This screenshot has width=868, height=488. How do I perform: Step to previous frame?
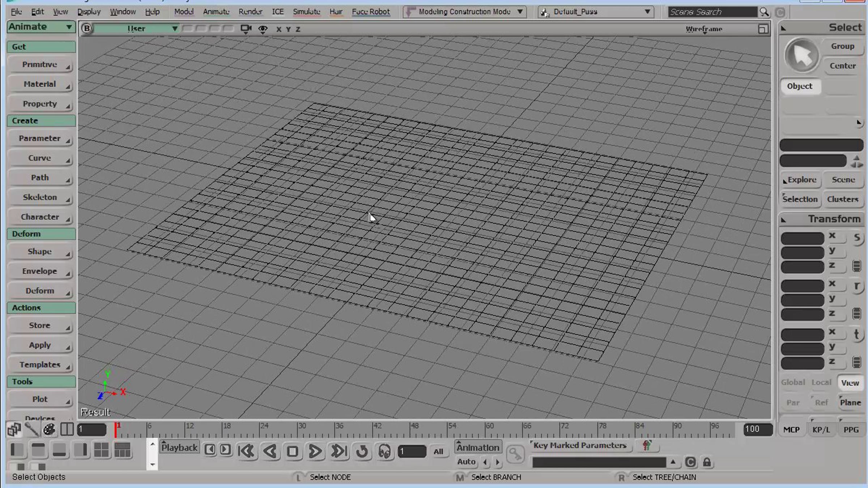tap(210, 449)
